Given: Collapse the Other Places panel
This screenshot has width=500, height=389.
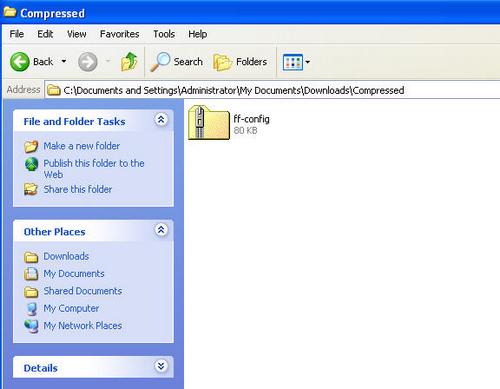Looking at the screenshot, I should (161, 230).
